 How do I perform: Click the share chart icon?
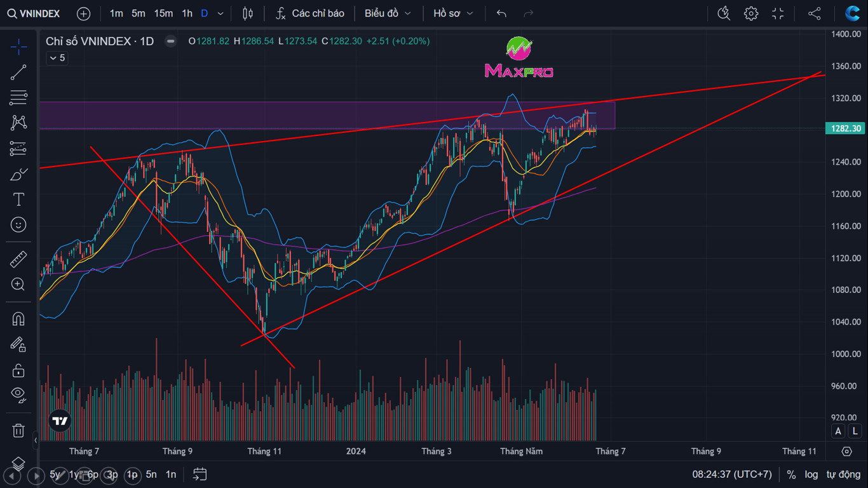815,13
